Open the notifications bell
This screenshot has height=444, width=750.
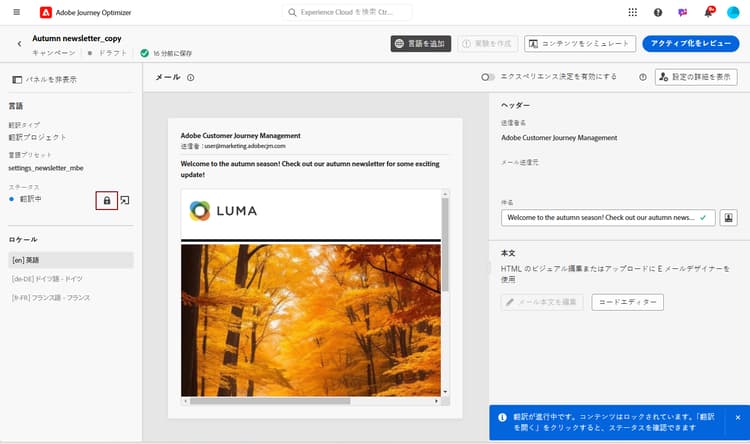tap(708, 12)
